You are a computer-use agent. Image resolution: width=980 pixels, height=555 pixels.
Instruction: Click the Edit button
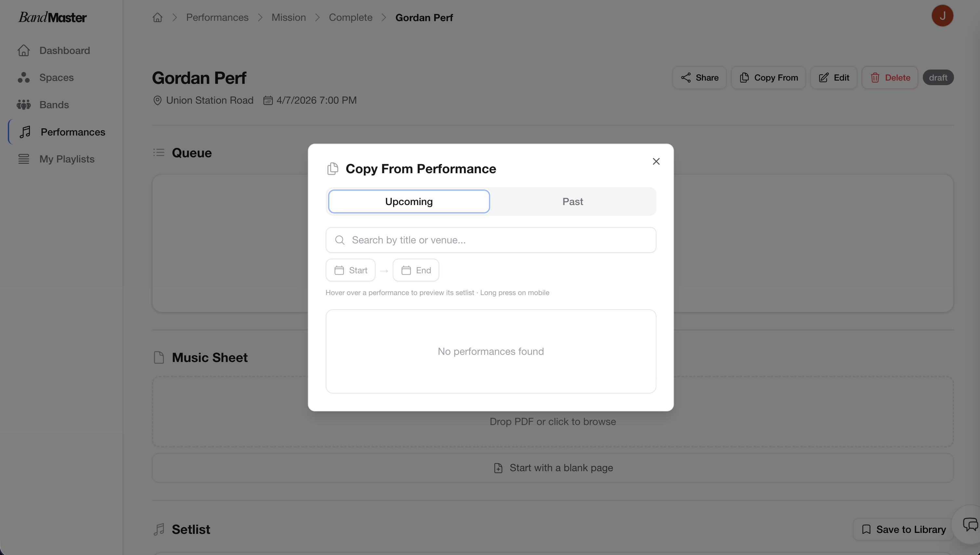[x=834, y=78]
